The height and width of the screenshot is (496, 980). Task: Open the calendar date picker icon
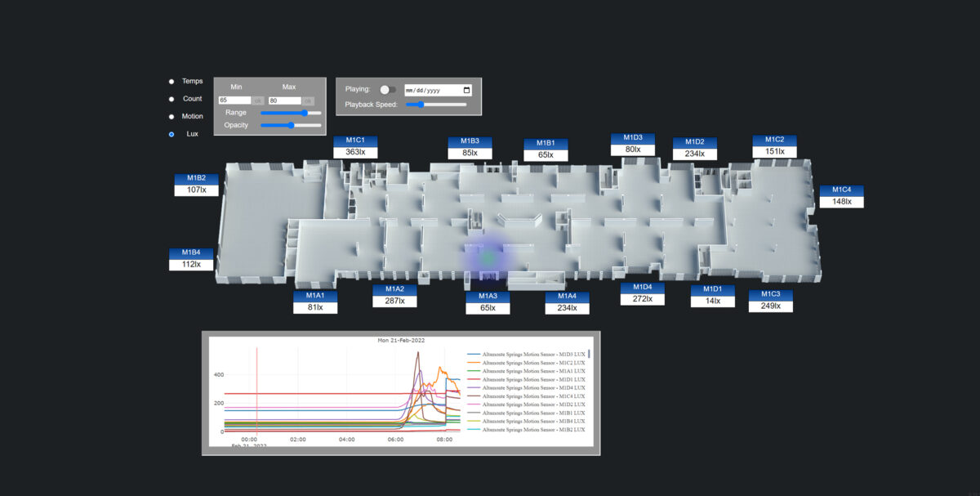tap(467, 89)
